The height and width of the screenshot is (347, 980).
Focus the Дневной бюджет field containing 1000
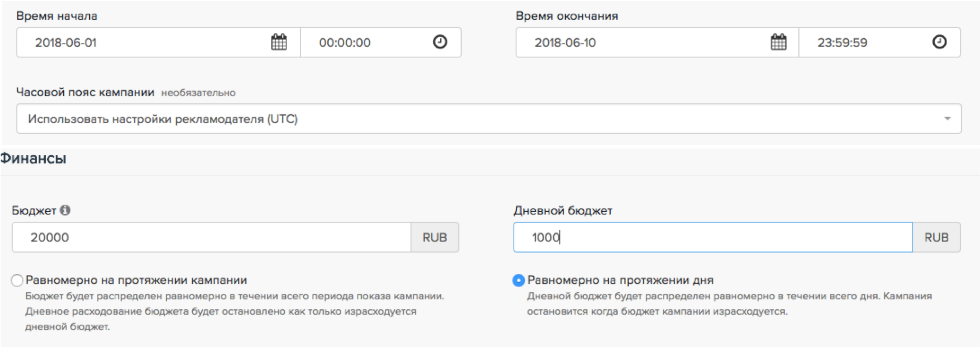point(712,237)
